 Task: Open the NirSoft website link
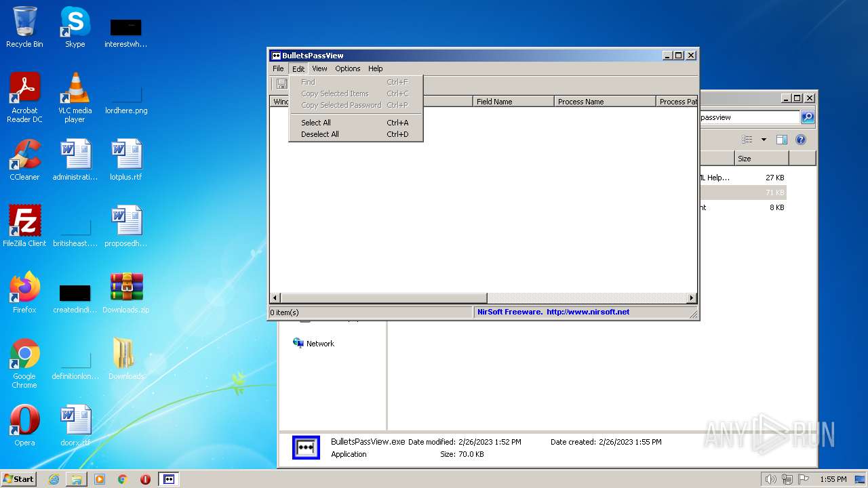[x=588, y=312]
